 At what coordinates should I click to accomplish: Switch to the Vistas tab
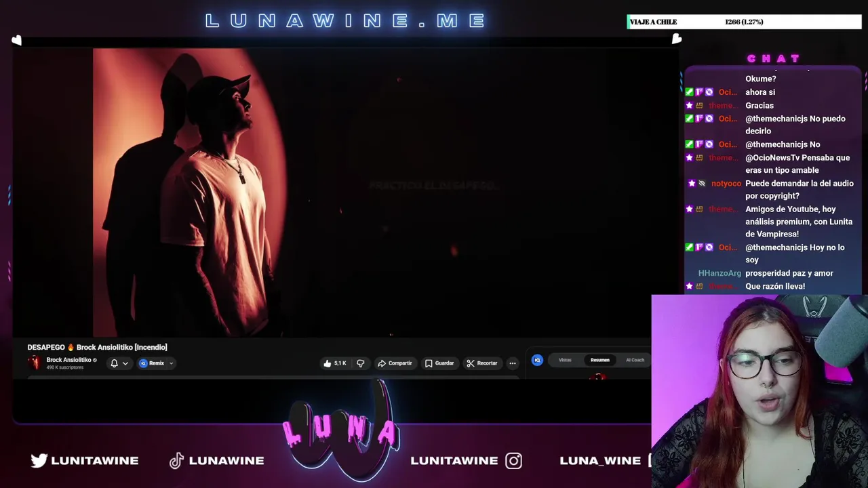pos(565,360)
